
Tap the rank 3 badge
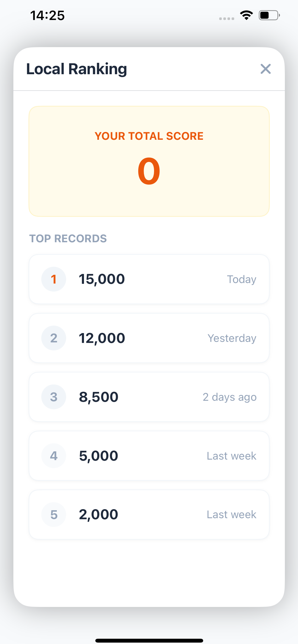[54, 397]
